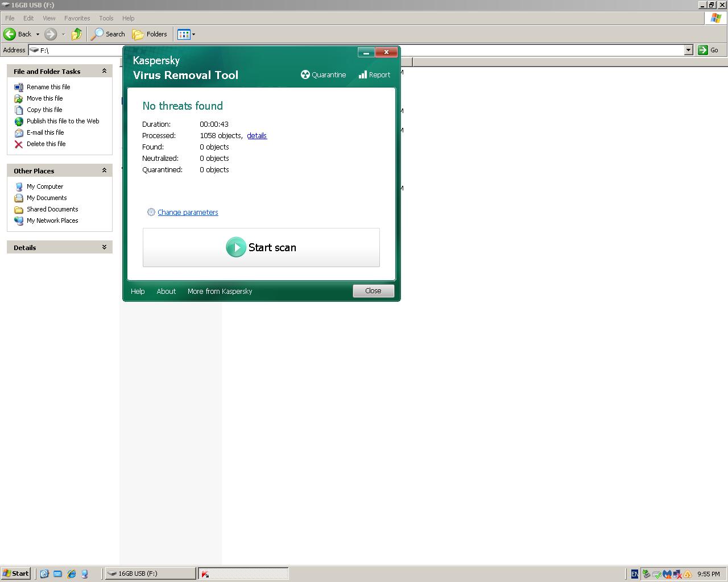
Task: Open the Address bar dropdown
Action: (x=688, y=50)
